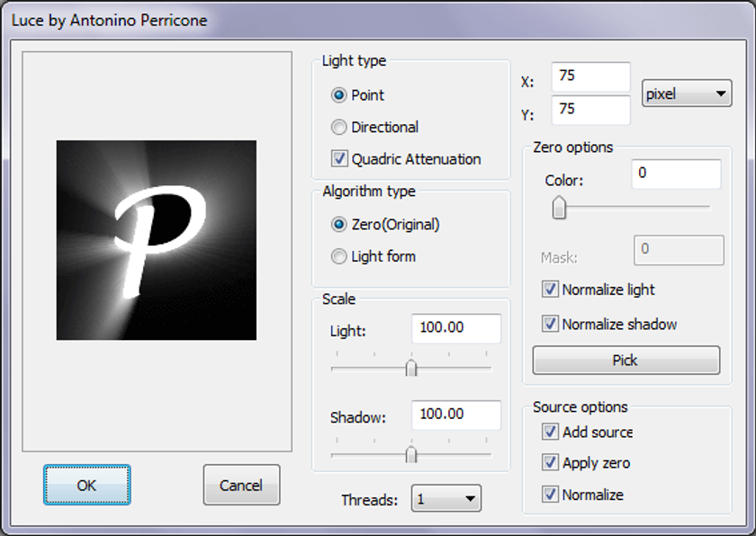Open the Threads dropdown

click(x=446, y=498)
